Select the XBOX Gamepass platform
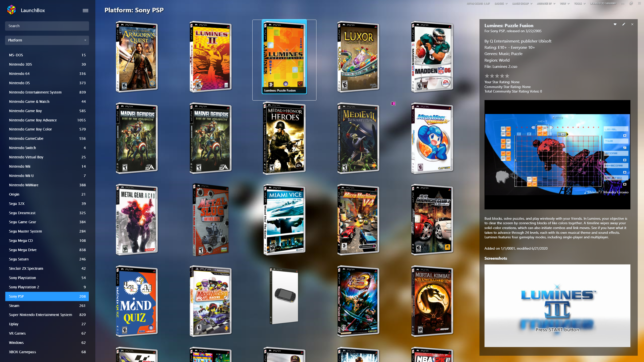This screenshot has height=362, width=644. (x=47, y=352)
